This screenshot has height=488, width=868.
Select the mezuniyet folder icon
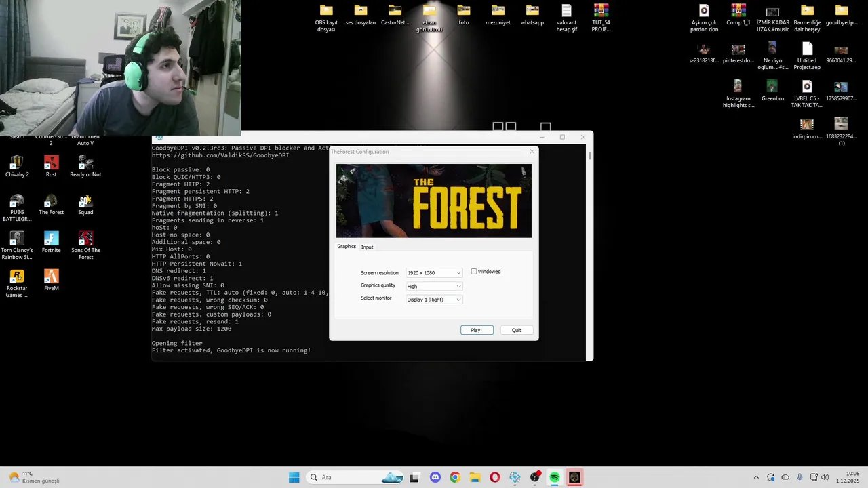point(498,15)
